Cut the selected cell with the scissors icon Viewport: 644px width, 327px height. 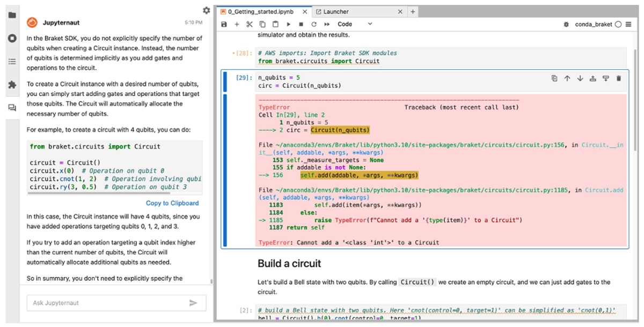250,24
